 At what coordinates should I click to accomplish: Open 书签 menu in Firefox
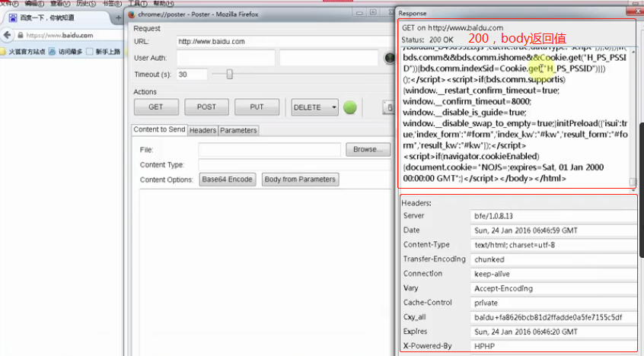112,3
